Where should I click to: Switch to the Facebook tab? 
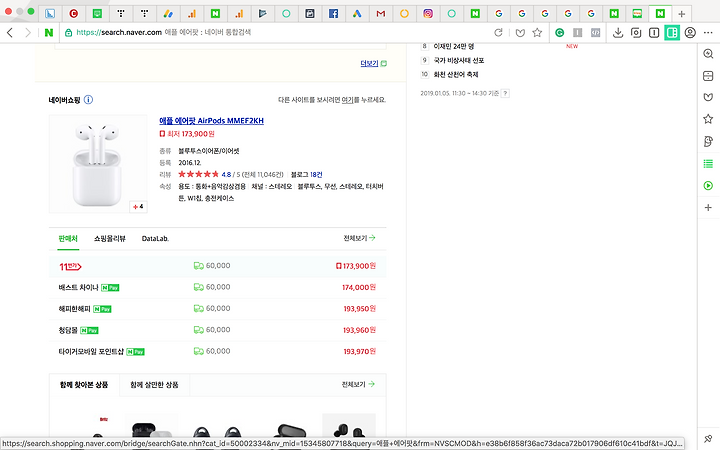(333, 14)
